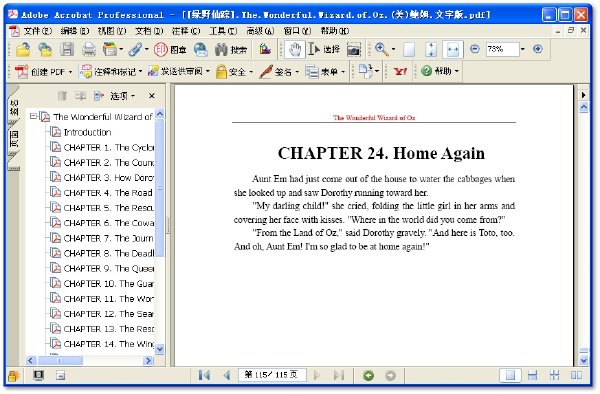The height and width of the screenshot is (394, 600).
Task: Click the red stamp 图章 tool
Action: coord(170,49)
